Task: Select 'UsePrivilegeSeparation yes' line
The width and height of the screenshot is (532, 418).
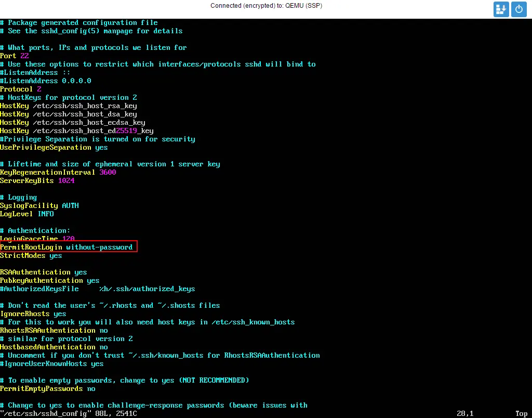Action: click(x=54, y=147)
